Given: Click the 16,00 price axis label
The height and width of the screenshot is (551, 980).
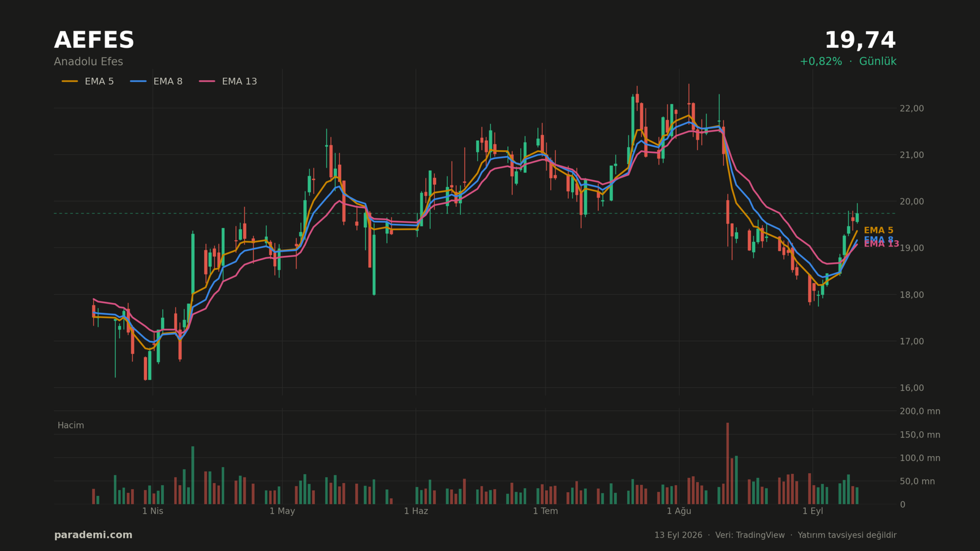Looking at the screenshot, I should (911, 388).
